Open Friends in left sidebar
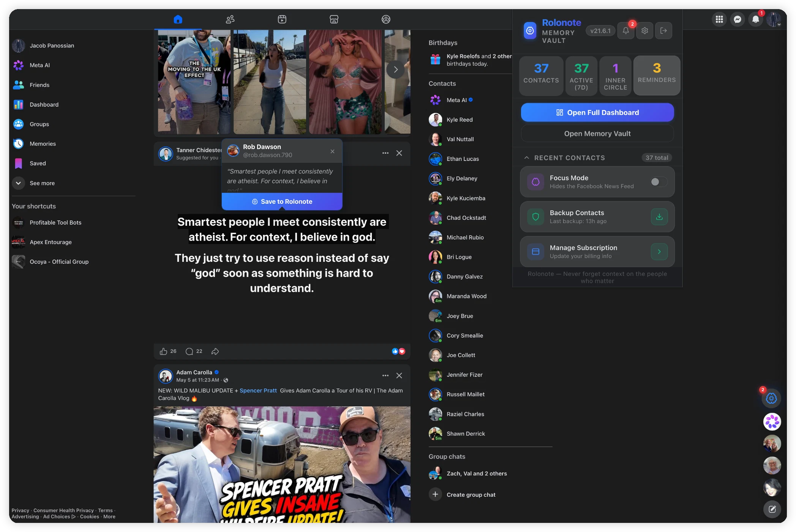Screen dimensions: 796x532 click(x=39, y=85)
